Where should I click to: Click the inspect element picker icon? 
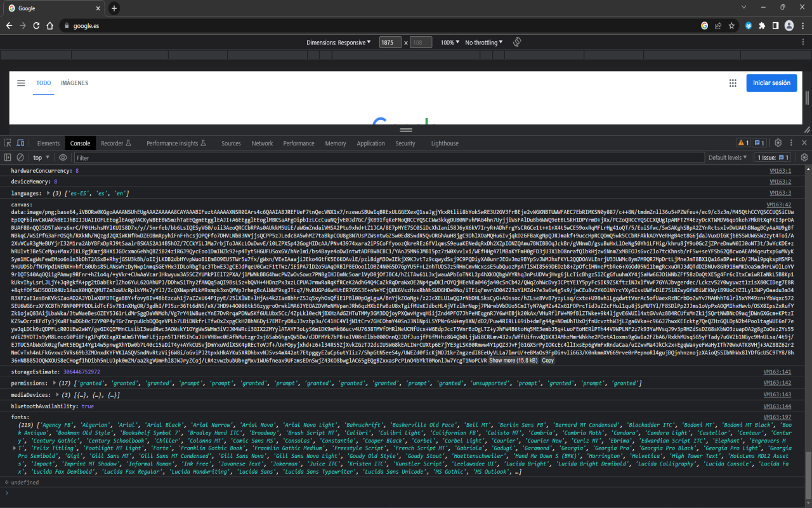click(8, 144)
